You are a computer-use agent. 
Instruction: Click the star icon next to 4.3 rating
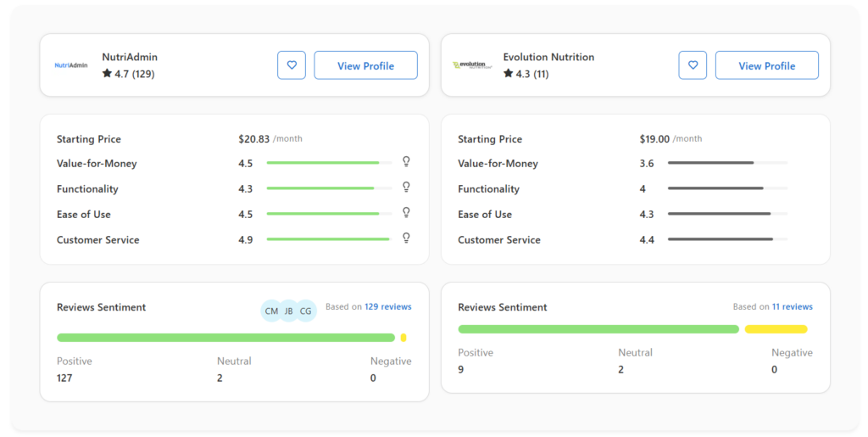[509, 73]
